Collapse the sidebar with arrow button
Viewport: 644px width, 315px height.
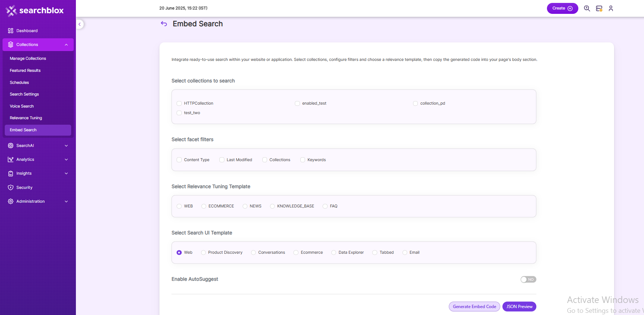pyautogui.click(x=80, y=24)
